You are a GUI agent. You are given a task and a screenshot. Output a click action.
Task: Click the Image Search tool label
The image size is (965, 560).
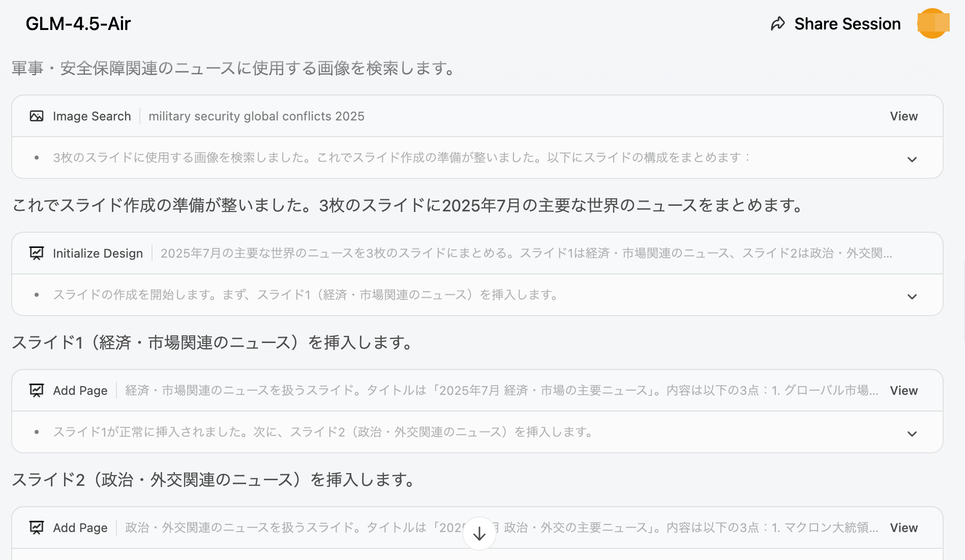(x=92, y=116)
